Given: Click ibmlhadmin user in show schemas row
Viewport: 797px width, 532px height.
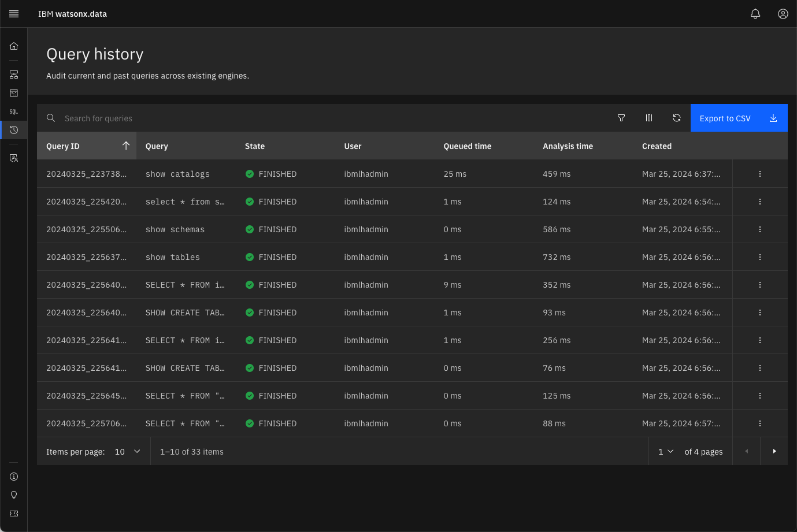Looking at the screenshot, I should click(366, 229).
